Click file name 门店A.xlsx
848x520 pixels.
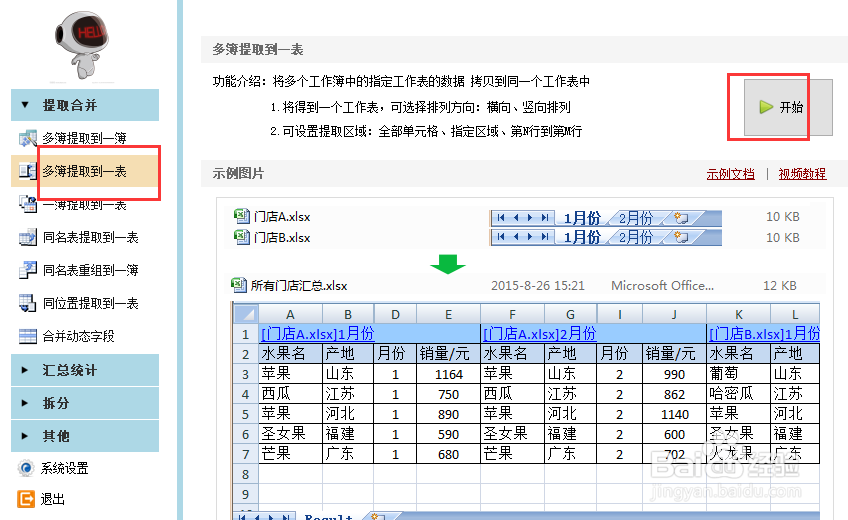tap(282, 217)
